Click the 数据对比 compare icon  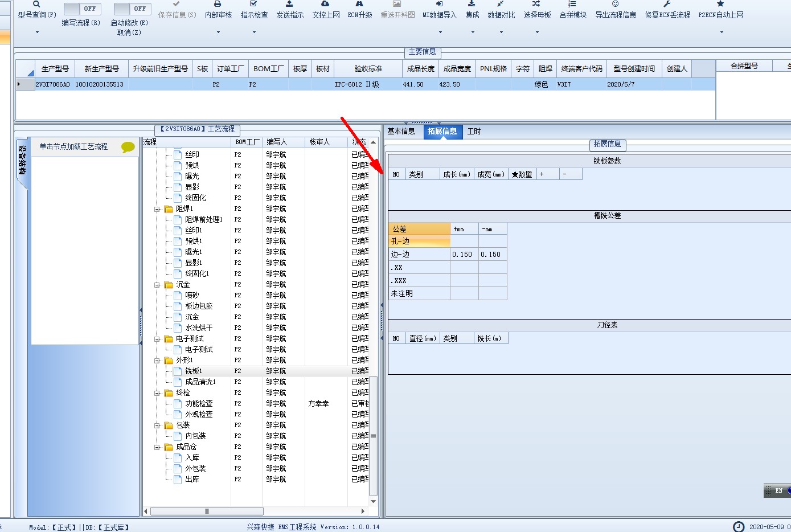click(x=501, y=4)
